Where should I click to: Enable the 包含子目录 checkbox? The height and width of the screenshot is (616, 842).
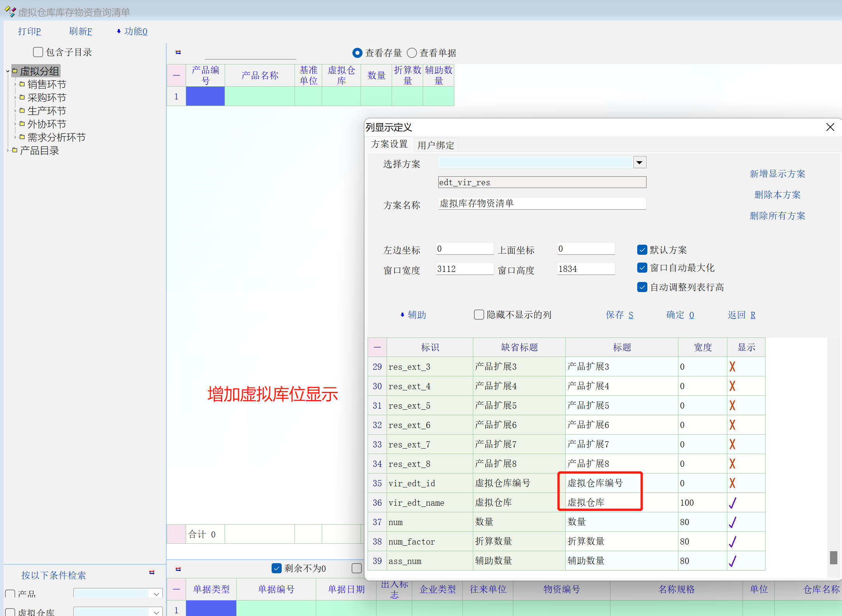point(38,52)
